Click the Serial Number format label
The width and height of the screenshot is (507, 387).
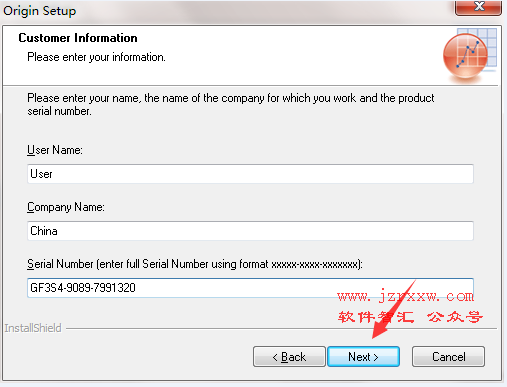click(195, 264)
